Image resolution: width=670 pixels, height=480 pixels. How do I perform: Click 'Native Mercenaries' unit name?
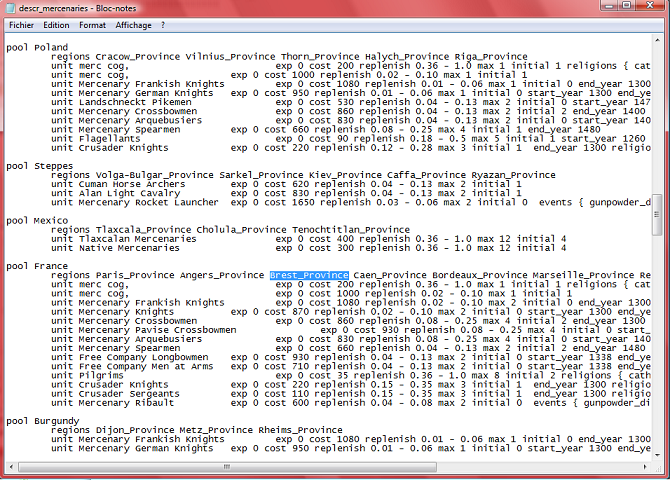coord(129,248)
